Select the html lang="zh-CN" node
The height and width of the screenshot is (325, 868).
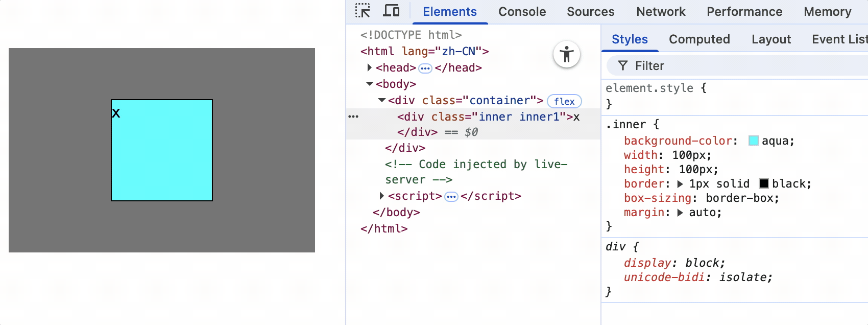tap(425, 51)
